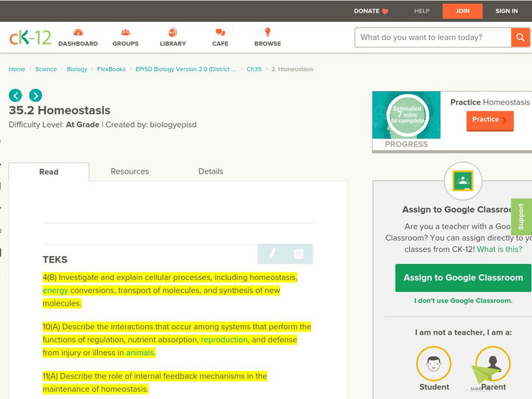Viewport: 532px width, 399px height.
Task: Open the Library backpack icon
Action: tap(173, 32)
